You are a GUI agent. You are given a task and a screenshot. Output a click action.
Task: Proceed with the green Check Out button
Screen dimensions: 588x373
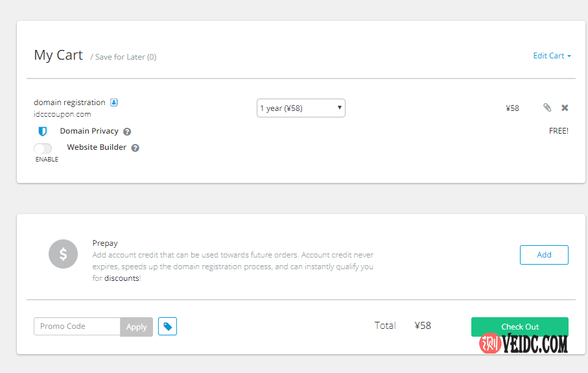519,326
